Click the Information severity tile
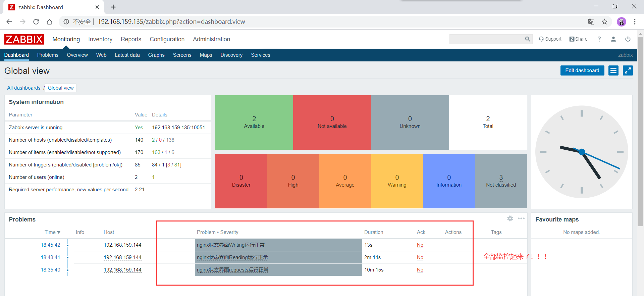644x296 pixels. point(449,181)
